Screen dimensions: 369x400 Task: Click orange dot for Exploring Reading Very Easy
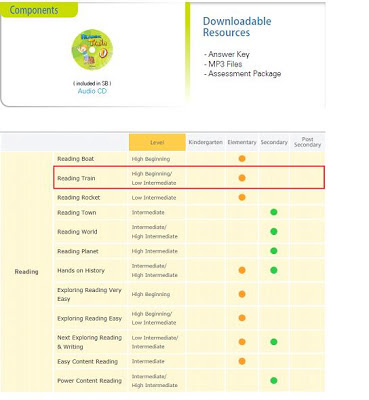tap(242, 294)
